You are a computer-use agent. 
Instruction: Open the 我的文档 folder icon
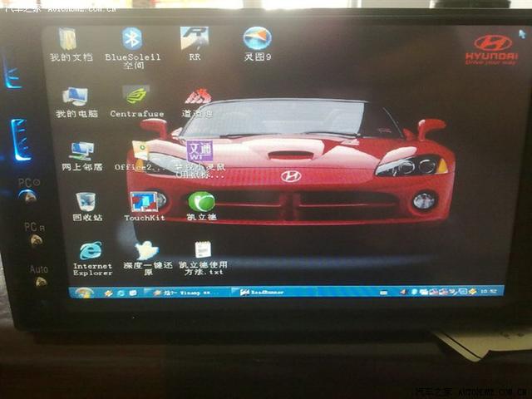[x=69, y=40]
